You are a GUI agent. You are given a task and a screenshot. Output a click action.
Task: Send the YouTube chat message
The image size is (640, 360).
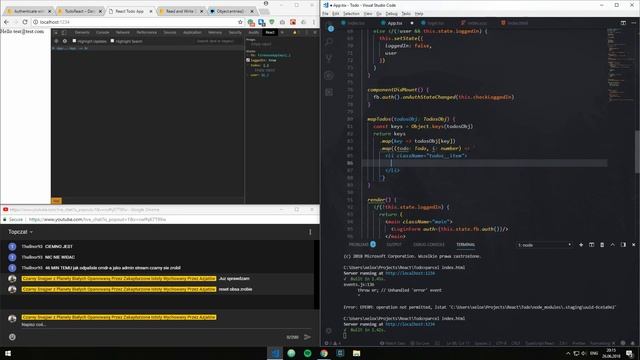tap(307, 337)
